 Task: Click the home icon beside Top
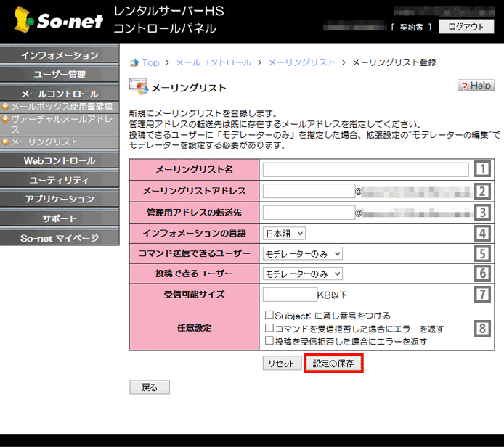(134, 63)
